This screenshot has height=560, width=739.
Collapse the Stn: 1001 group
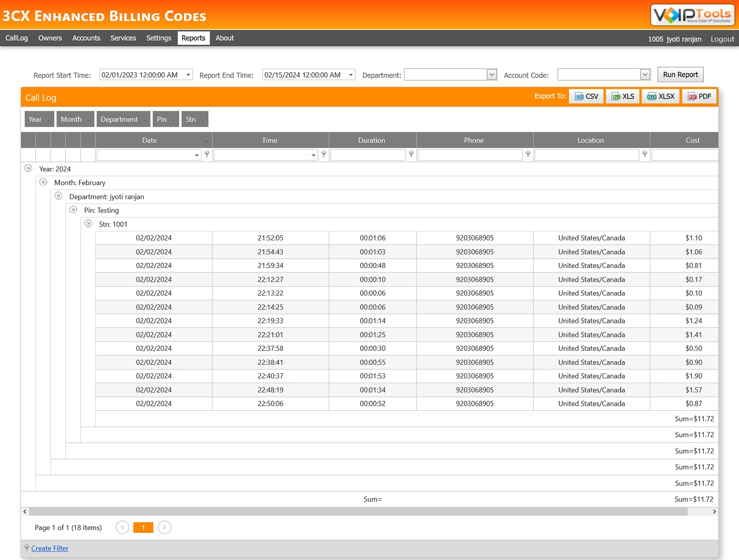tap(88, 224)
